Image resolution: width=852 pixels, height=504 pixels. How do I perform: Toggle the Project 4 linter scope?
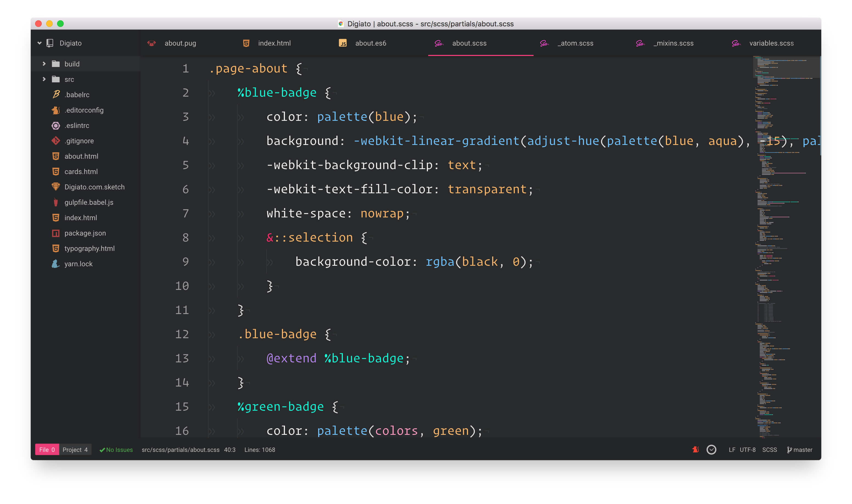point(75,449)
